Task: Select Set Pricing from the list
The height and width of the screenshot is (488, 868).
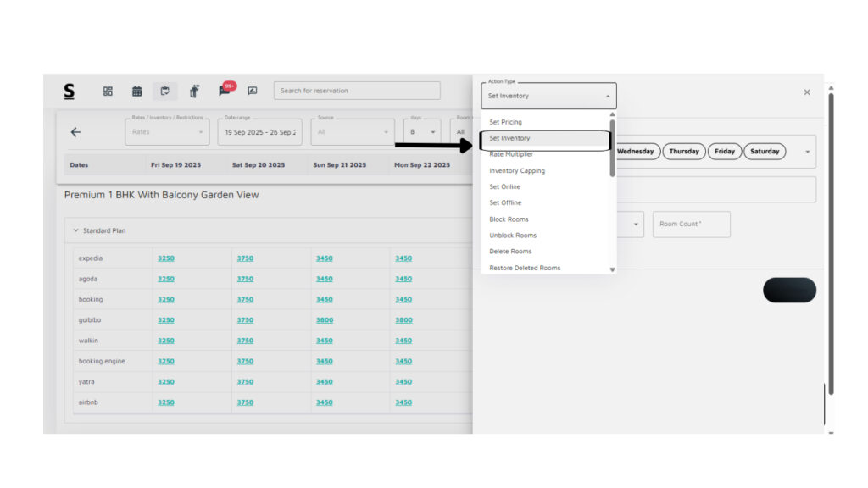Action: tap(505, 122)
